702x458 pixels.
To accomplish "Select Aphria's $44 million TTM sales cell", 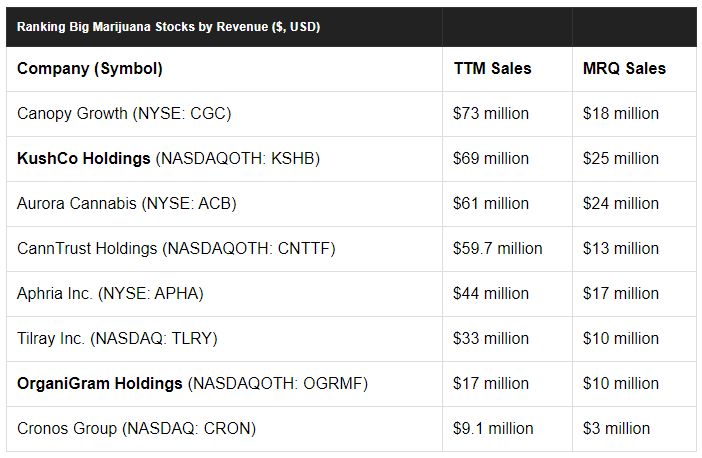I will (491, 294).
